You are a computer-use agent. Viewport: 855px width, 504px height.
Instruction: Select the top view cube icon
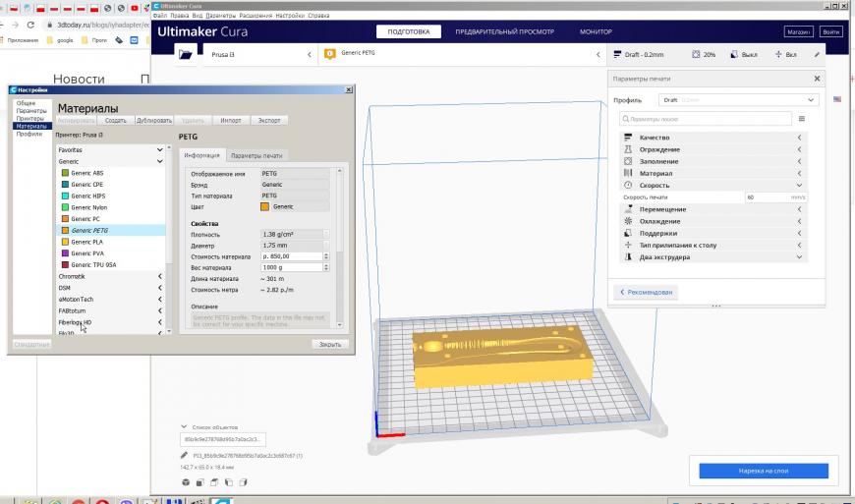point(214,482)
